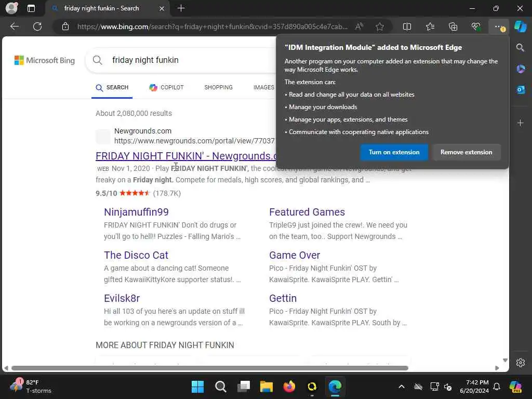Switch to the SHOPPING tab

(219, 87)
